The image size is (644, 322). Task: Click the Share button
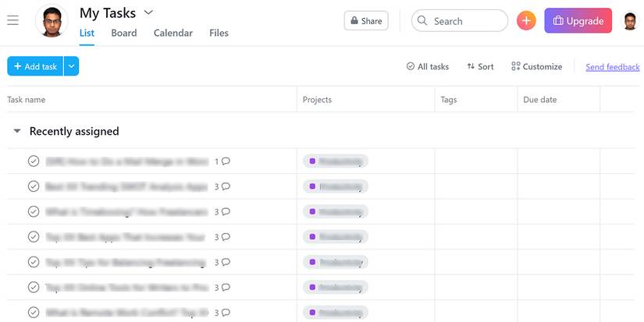[366, 21]
